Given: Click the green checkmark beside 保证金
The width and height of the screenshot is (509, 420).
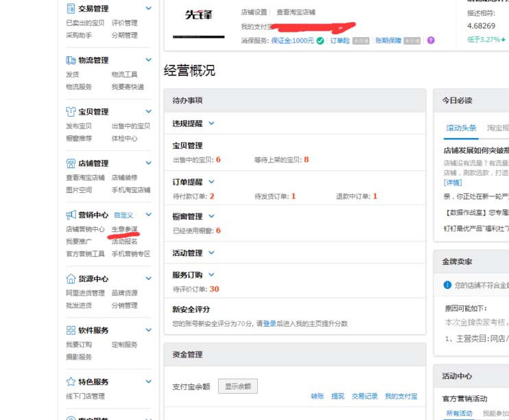Looking at the screenshot, I should tap(320, 40).
